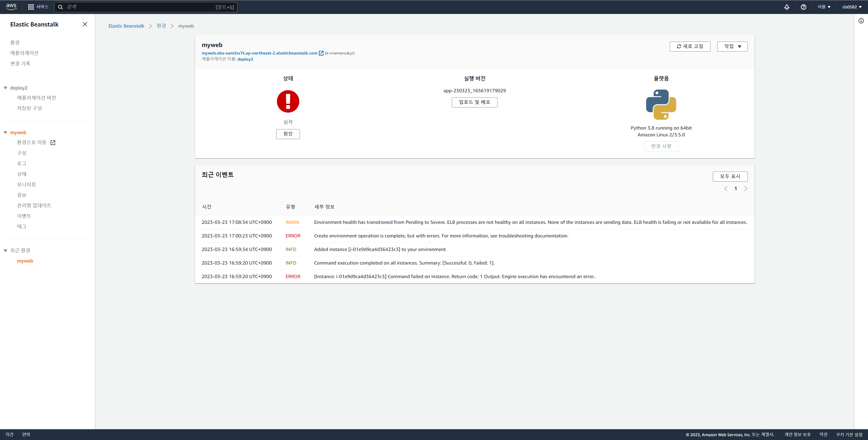Screen dimensions: 868x440
Task: Click the 서비스 services label
Action: pyautogui.click(x=42, y=7)
